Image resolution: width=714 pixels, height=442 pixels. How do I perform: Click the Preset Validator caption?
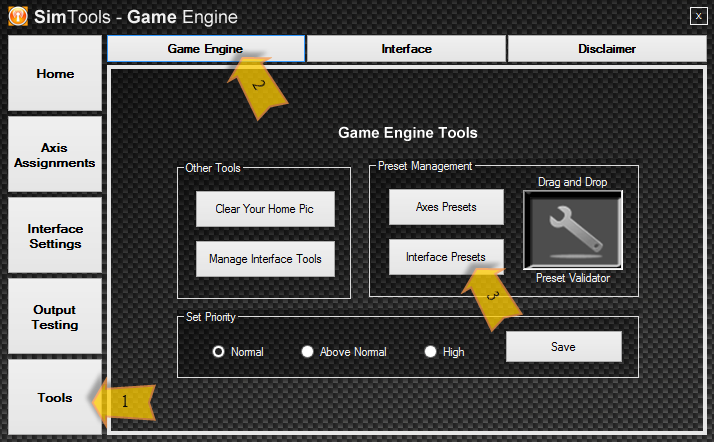coord(573,278)
